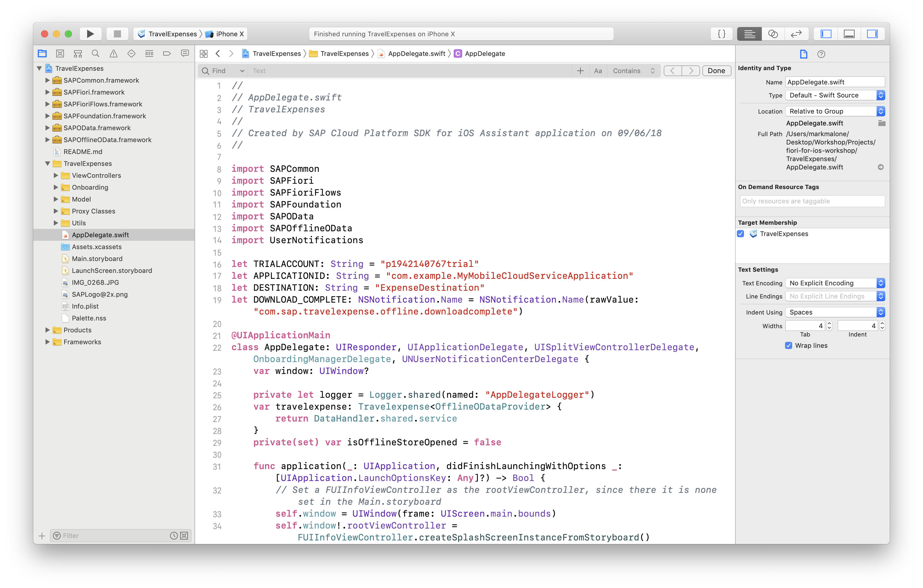
Task: Switch to the Standard editor
Action: pos(749,34)
